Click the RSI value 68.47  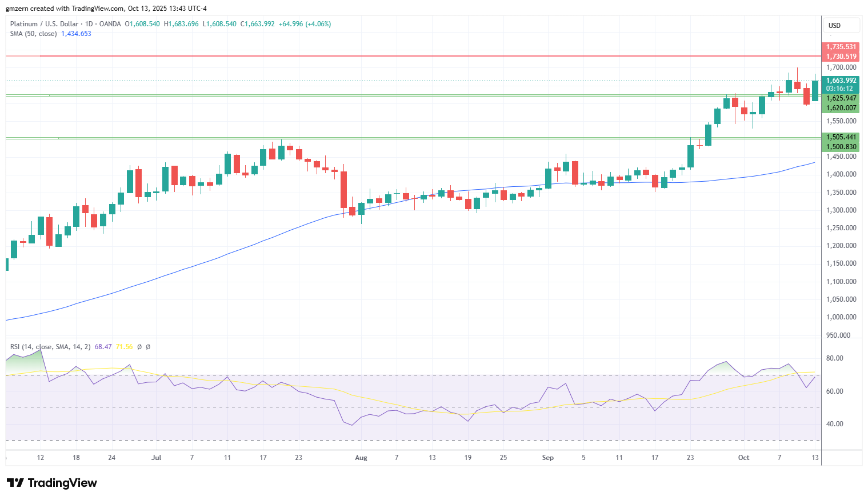[x=103, y=347]
